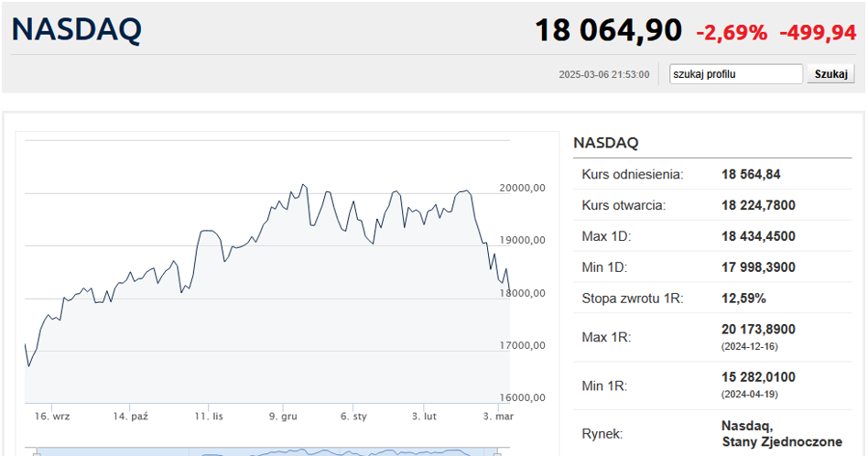
Task: Select the '14. paź' date axis label
Action: [130, 417]
